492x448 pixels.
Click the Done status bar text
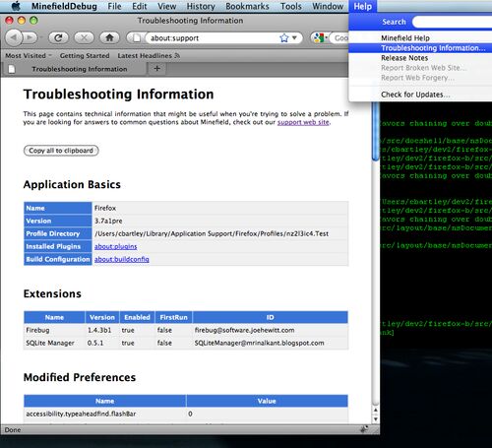pos(13,429)
